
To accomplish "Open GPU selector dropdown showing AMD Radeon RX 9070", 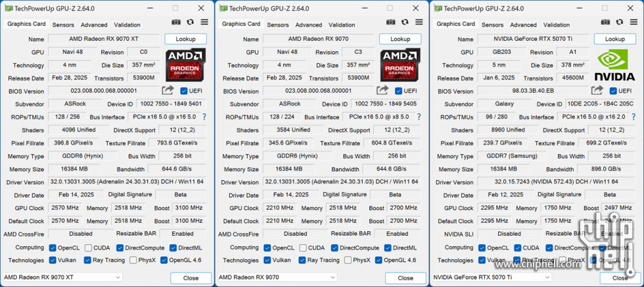I will coord(277,278).
